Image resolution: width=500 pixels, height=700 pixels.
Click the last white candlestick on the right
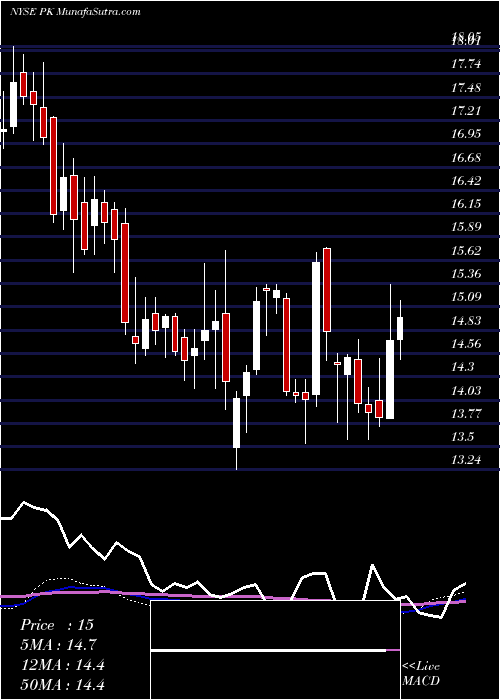click(x=400, y=329)
